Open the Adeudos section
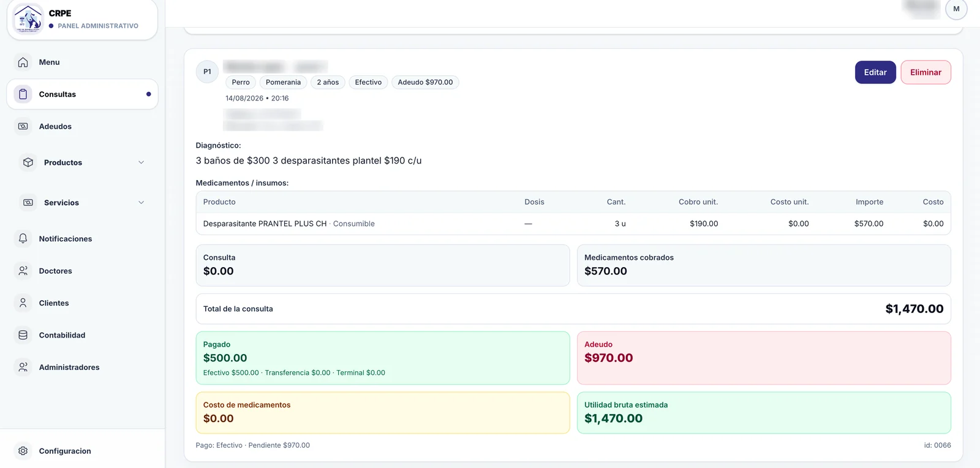The image size is (980, 468). [x=82, y=126]
